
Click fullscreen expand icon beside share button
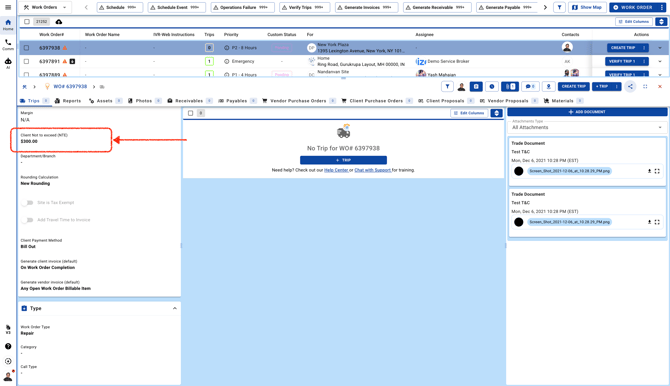pyautogui.click(x=645, y=86)
